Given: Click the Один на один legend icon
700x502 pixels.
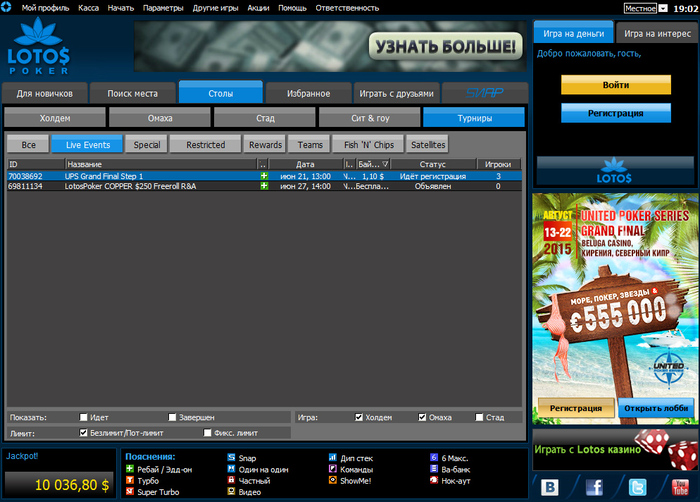Looking at the screenshot, I should click(231, 469).
